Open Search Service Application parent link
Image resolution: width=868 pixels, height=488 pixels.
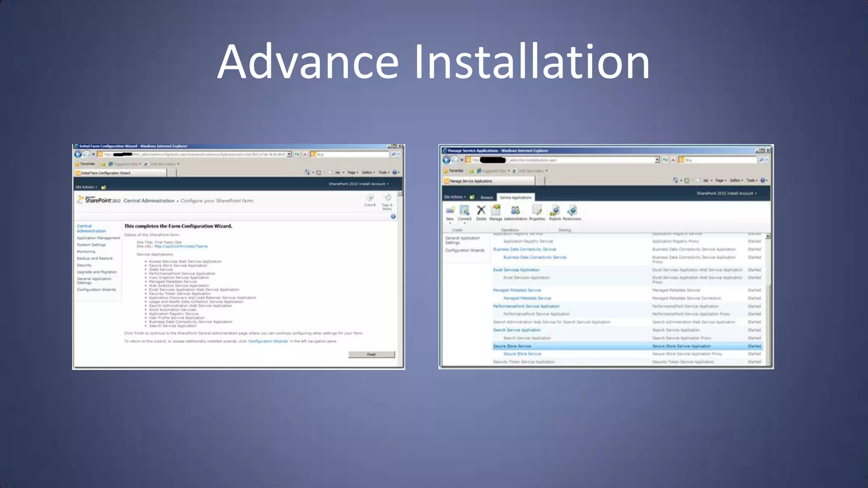tap(517, 330)
